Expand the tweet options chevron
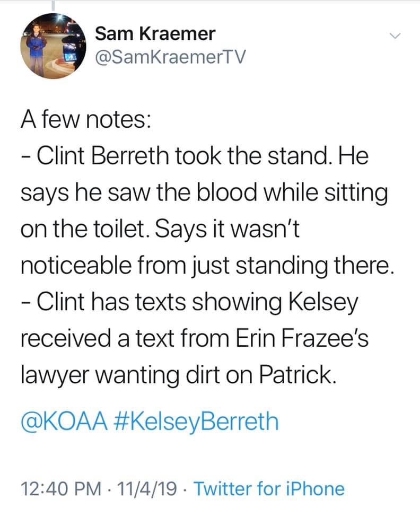The image size is (420, 509). [x=394, y=36]
